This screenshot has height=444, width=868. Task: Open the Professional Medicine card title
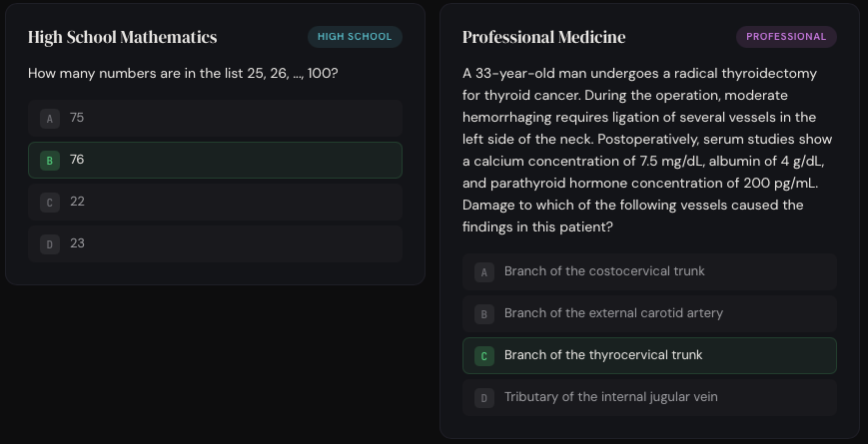pos(544,38)
